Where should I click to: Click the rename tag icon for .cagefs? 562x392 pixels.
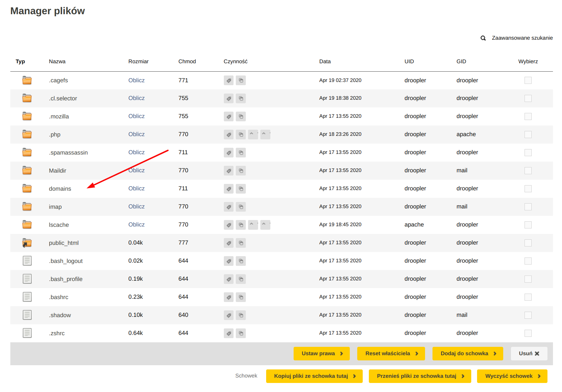tap(229, 80)
